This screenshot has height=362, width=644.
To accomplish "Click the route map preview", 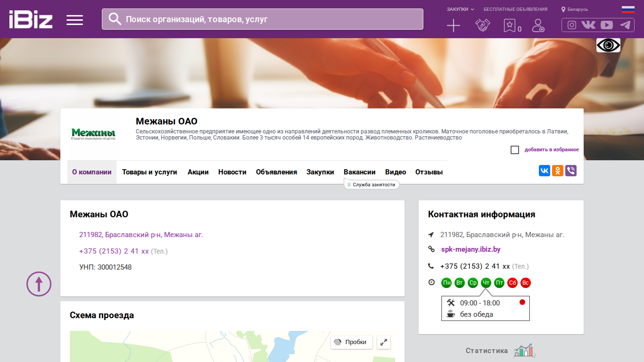I will click(x=232, y=346).
